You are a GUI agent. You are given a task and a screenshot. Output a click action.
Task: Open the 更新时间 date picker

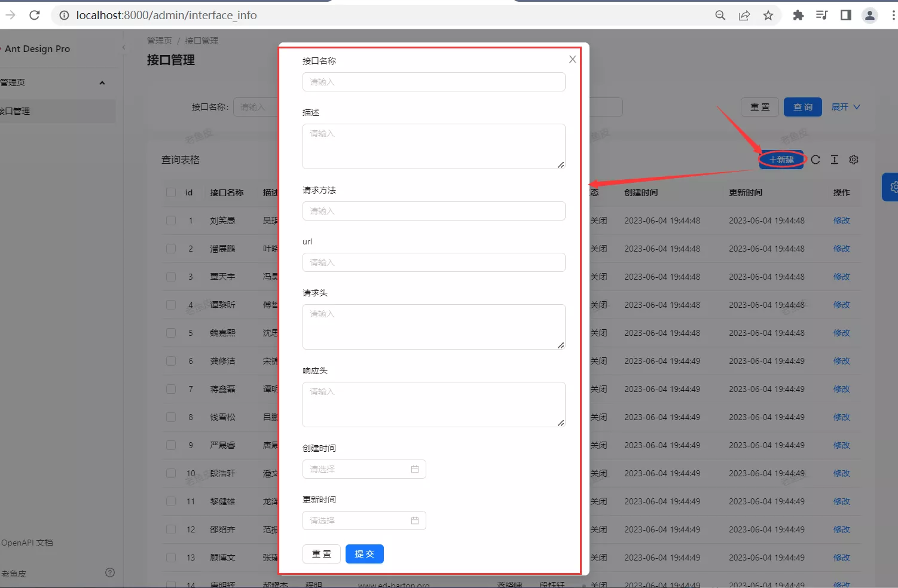[364, 520]
